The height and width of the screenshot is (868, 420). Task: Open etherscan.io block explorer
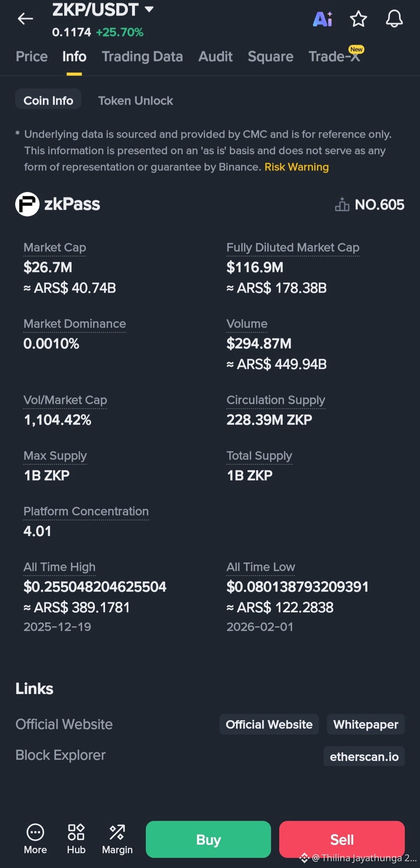[364, 756]
